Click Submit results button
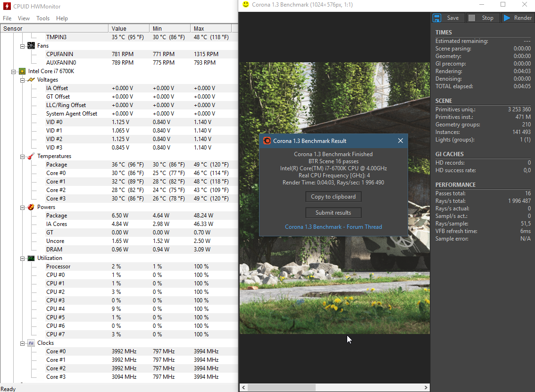 tap(334, 213)
